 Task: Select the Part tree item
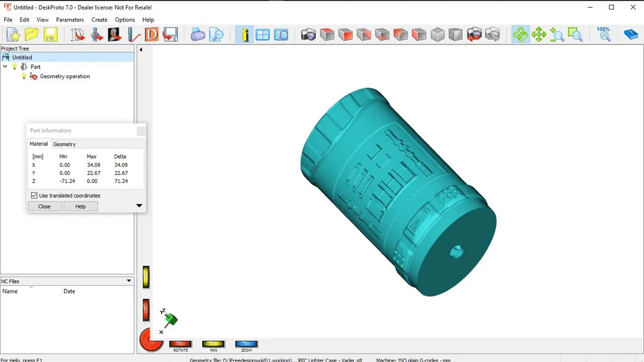tap(35, 67)
